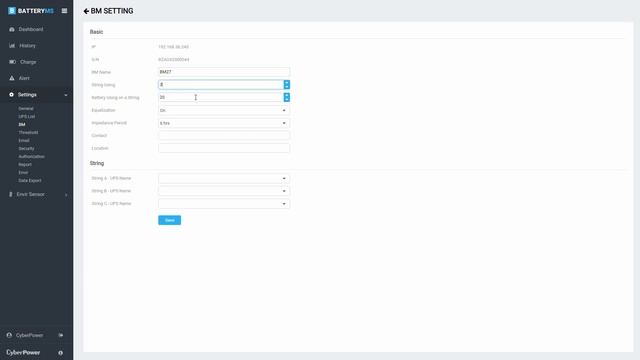Toggle the hamburger sidebar menu icon
The height and width of the screenshot is (360, 640).
pyautogui.click(x=64, y=11)
